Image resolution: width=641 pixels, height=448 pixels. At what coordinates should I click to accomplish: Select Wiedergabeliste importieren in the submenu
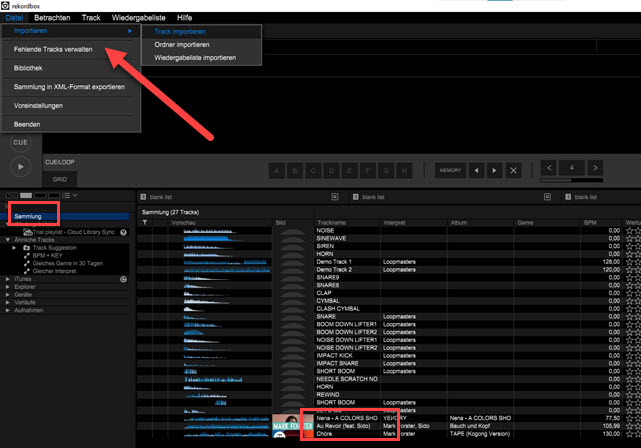click(x=202, y=58)
